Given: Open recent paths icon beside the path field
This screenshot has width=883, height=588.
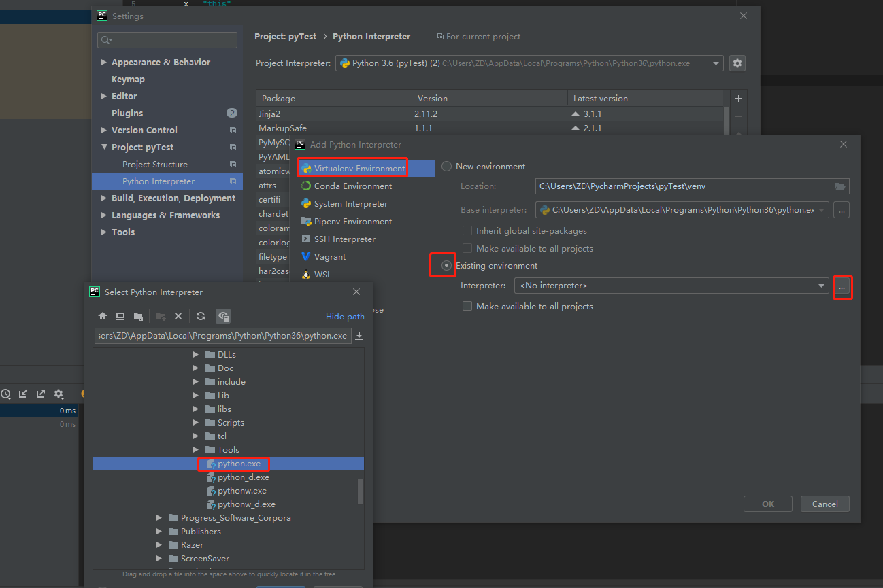Looking at the screenshot, I should coord(359,336).
